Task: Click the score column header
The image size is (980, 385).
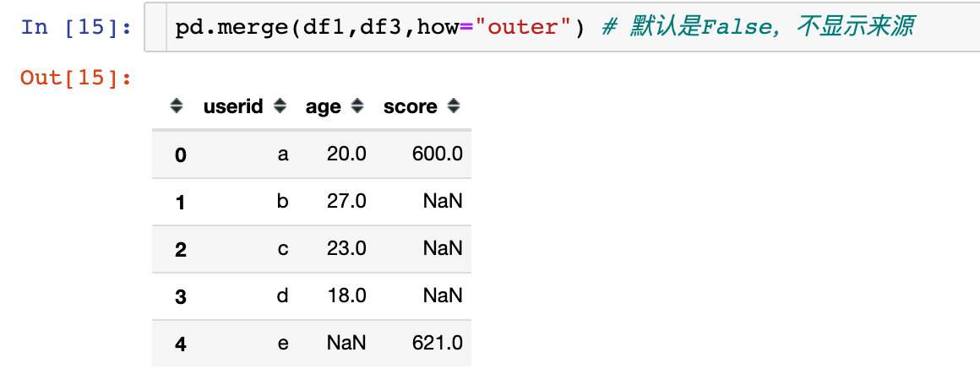Action: tap(410, 107)
